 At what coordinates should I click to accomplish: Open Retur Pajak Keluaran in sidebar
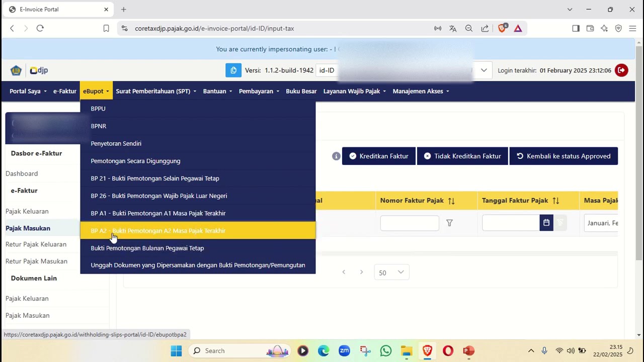pos(36,244)
